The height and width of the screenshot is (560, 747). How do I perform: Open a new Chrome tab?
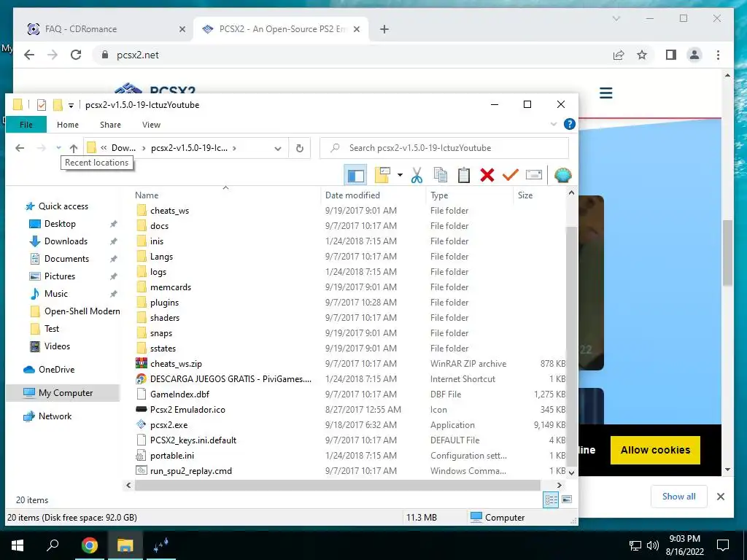[x=384, y=29]
